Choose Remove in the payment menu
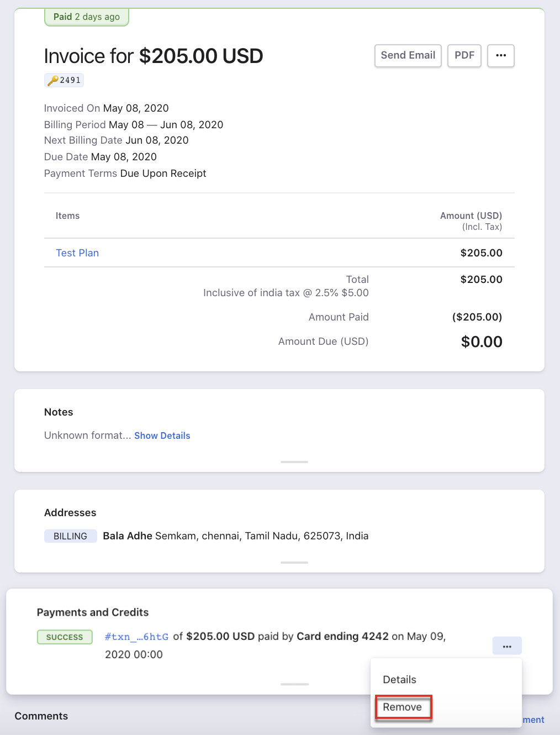560x735 pixels. click(x=403, y=707)
